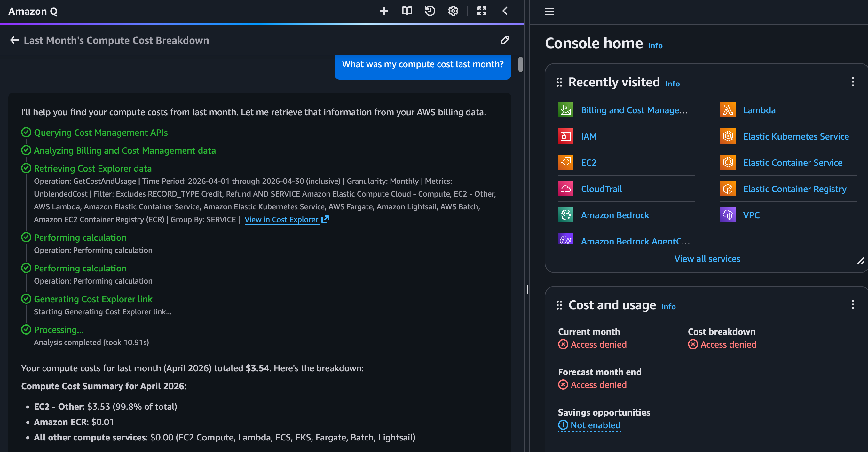Open the Amazon Bedrock service link
868x452 pixels.
coord(615,215)
